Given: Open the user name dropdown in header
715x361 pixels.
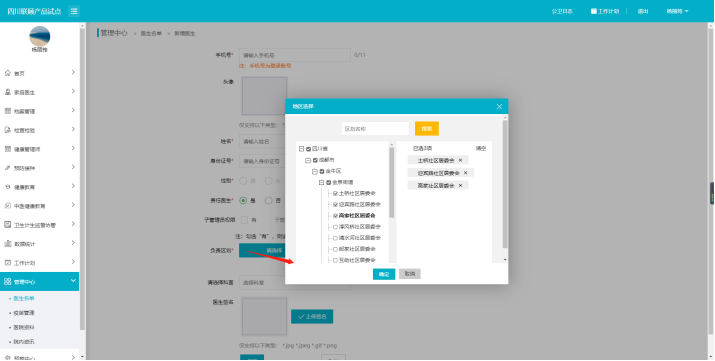Looking at the screenshot, I should 677,11.
